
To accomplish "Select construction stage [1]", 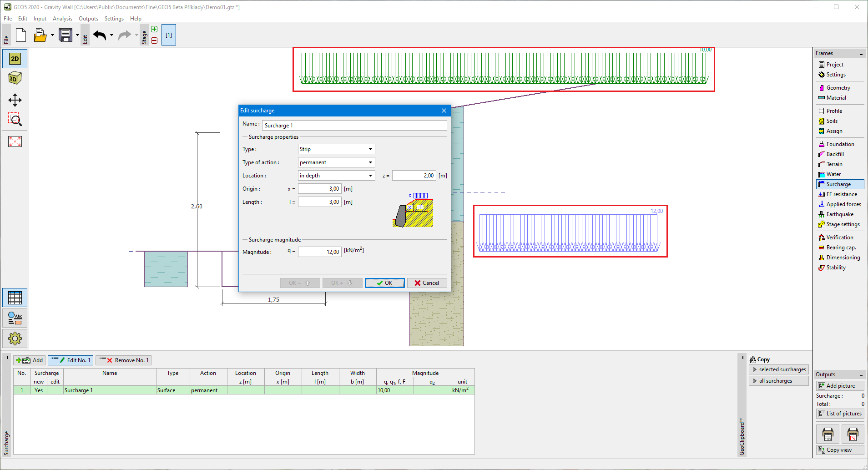I will coord(169,35).
